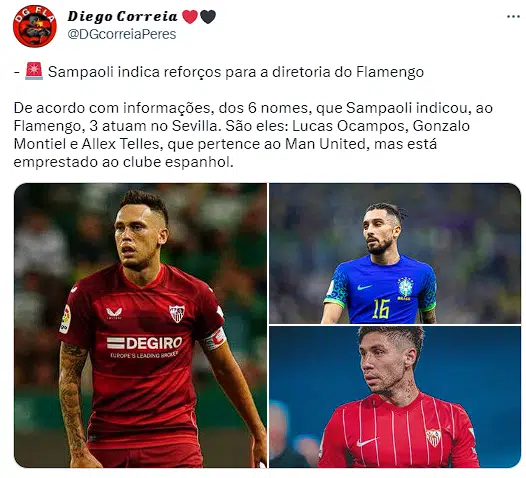Click the LaLiga patch on red sleeve
The image size is (526, 478).
pyautogui.click(x=66, y=320)
